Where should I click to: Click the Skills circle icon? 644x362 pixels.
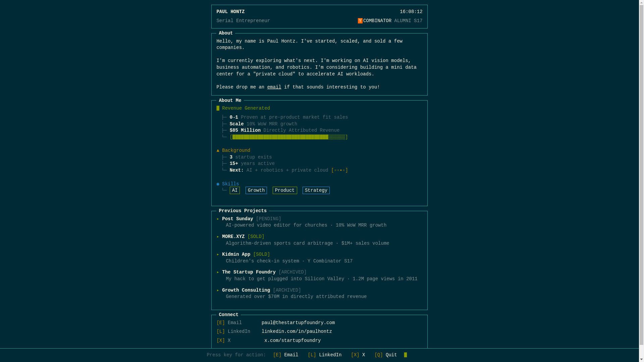pos(218,184)
